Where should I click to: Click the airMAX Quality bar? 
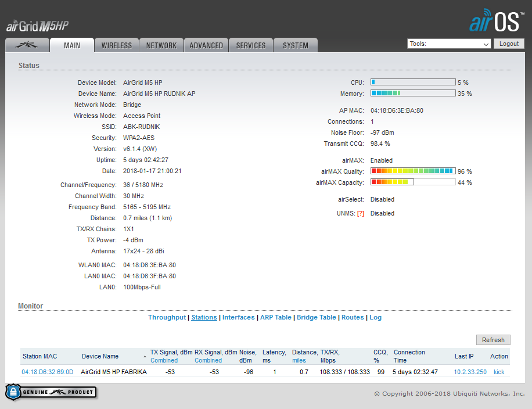point(412,171)
